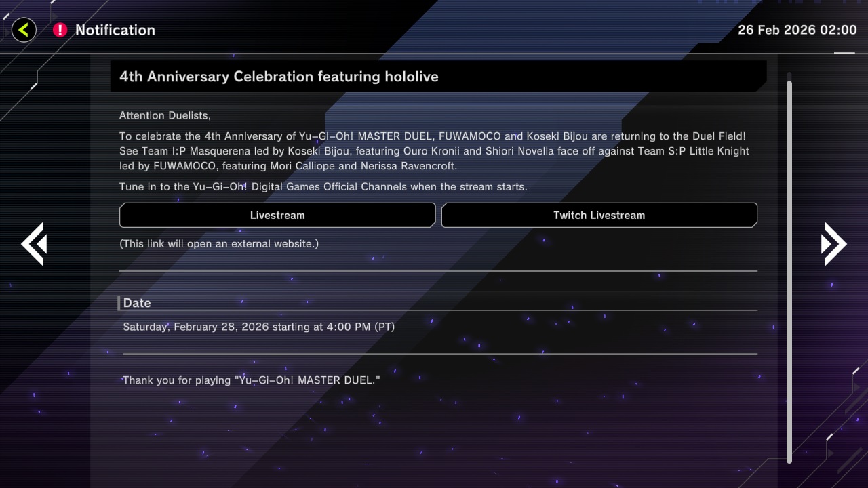This screenshot has height=488, width=868.
Task: Click '(This link will open an external website.)' note
Action: (219, 243)
